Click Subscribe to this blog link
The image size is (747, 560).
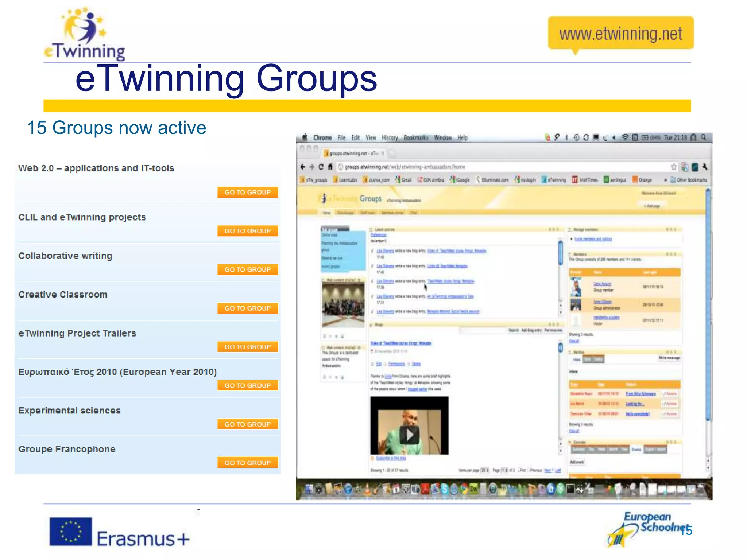[391, 458]
